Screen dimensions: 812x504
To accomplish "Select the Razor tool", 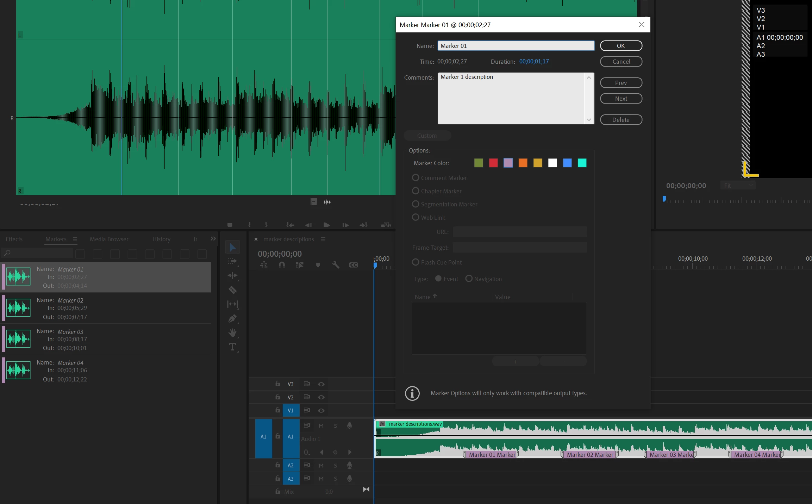I will point(232,290).
